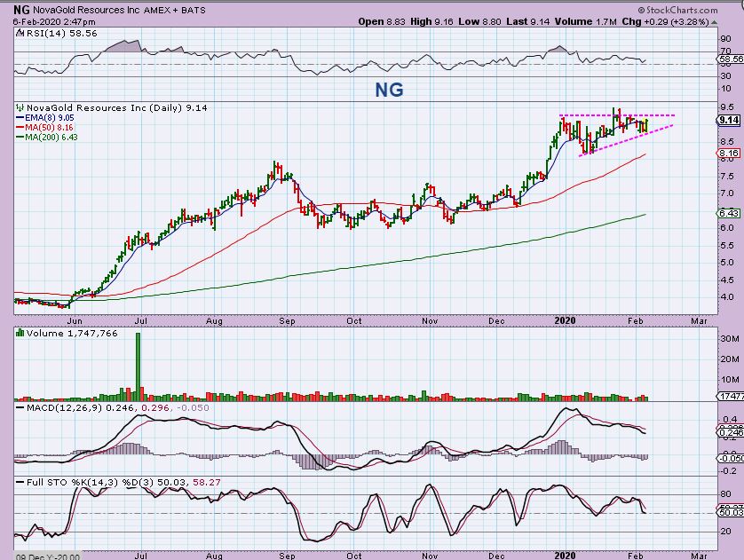Click the candlestick icon before NovaGold (Daily) legend
Viewport: 744px width, 560px height.
(x=20, y=107)
